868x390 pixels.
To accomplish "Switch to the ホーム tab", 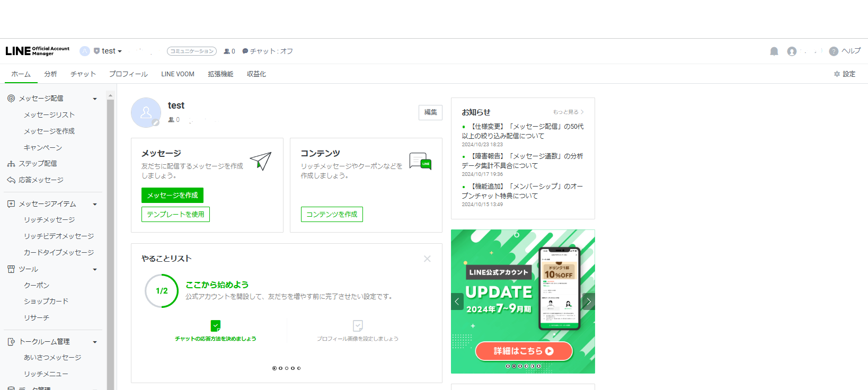I will pos(21,74).
